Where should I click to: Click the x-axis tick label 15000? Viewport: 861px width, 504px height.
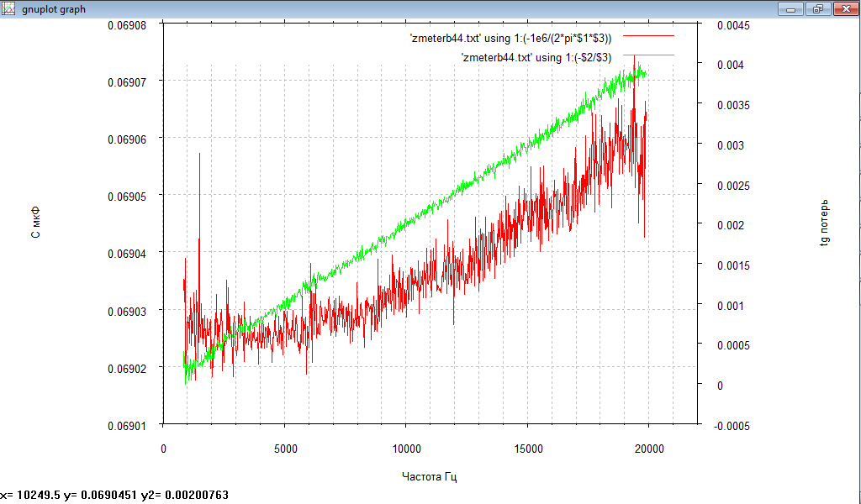pyautogui.click(x=528, y=449)
